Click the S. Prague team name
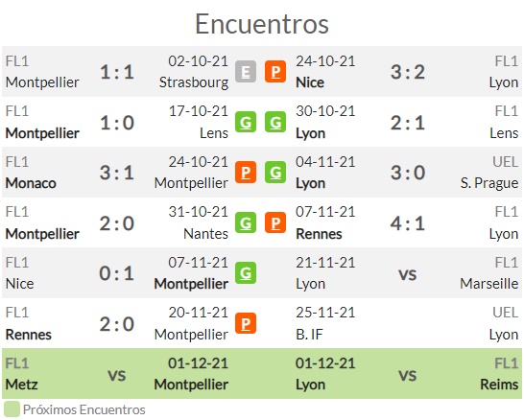The image size is (524, 420). click(489, 183)
